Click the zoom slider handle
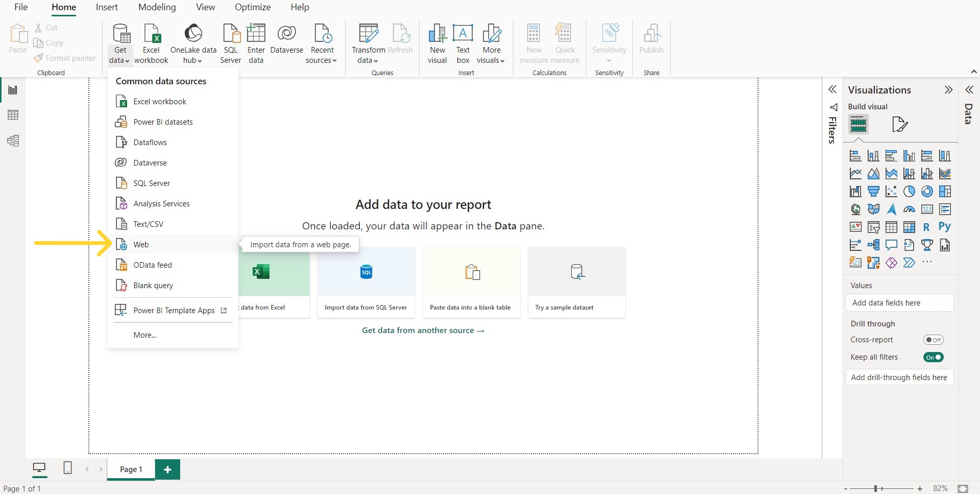The image size is (980, 494). click(875, 489)
